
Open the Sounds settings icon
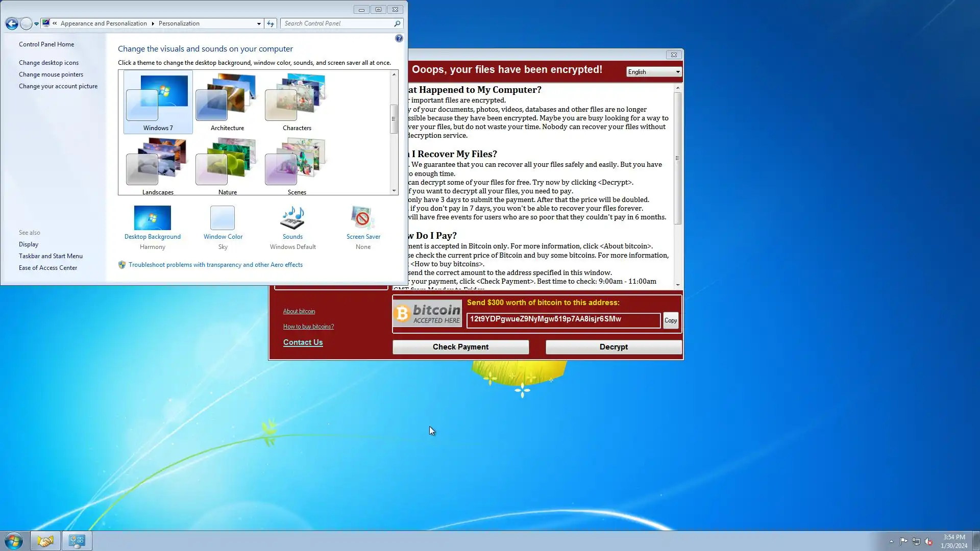pos(292,218)
